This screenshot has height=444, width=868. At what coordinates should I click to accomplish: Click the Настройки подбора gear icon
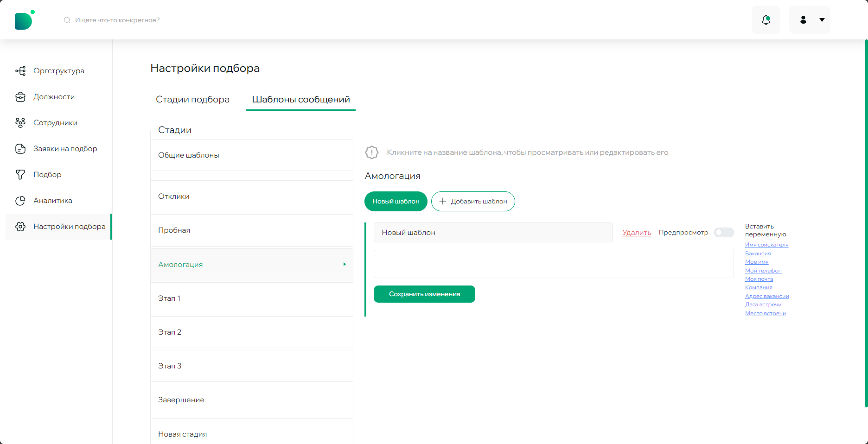(20, 227)
